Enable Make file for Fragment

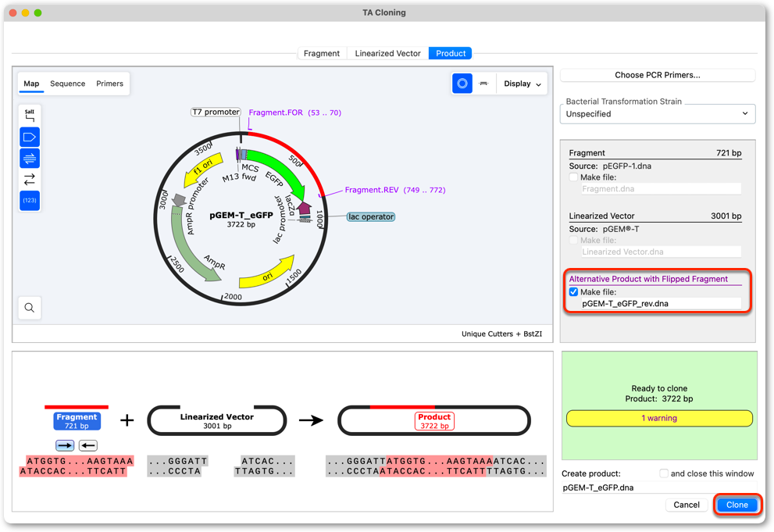pos(573,177)
